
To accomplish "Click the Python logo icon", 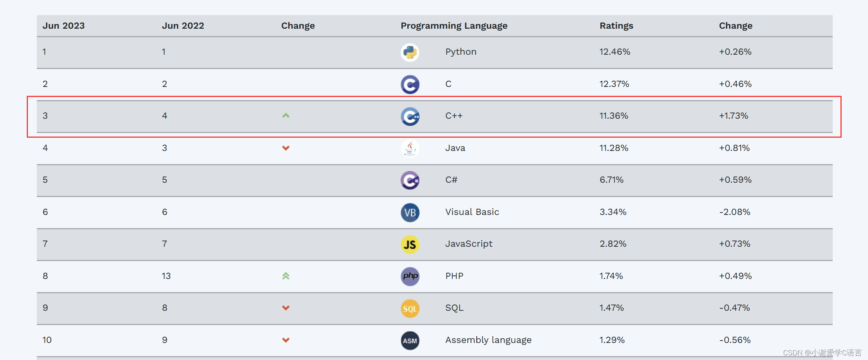I will (410, 52).
